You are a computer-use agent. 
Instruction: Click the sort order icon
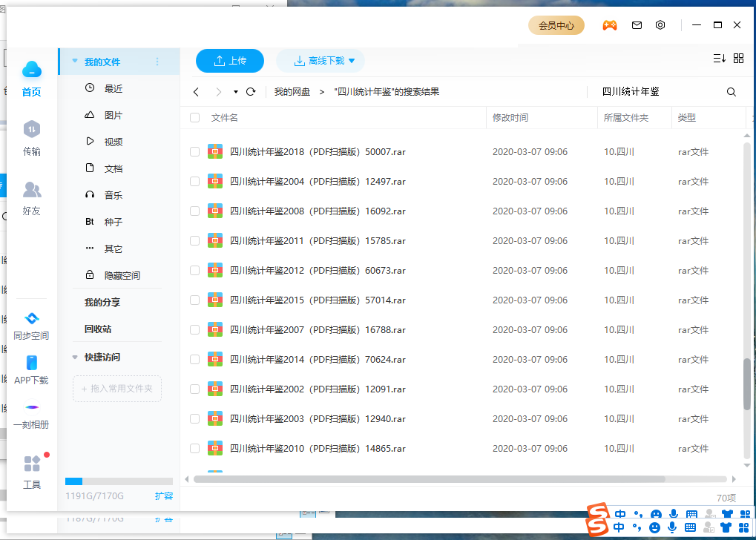[720, 59]
